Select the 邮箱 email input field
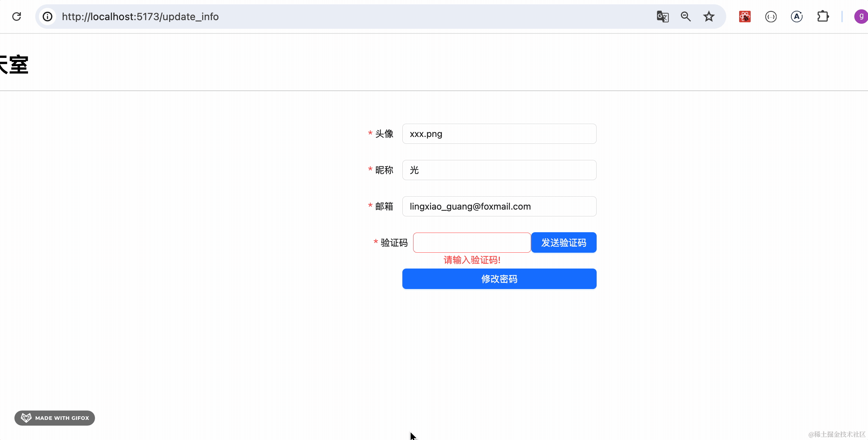The width and height of the screenshot is (868, 440). [x=499, y=206]
